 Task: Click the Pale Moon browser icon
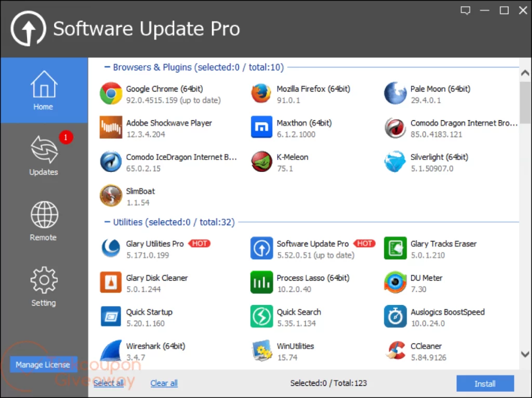[395, 94]
